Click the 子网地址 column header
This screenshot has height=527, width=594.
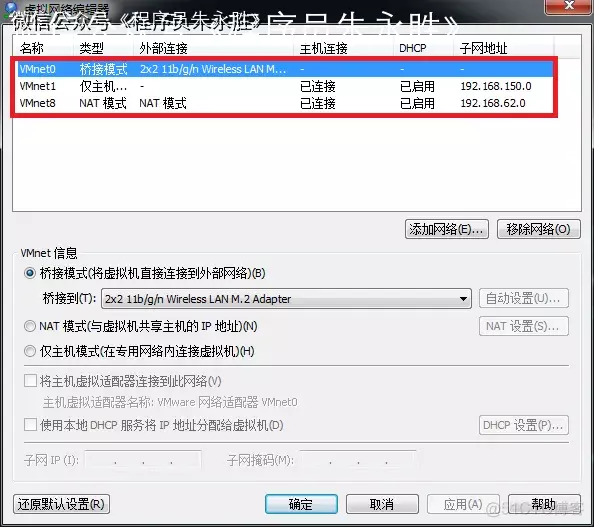click(x=503, y=48)
